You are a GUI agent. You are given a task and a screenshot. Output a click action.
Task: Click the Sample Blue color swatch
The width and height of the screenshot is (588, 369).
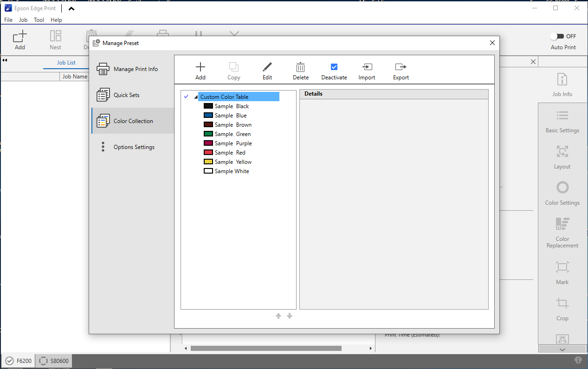coord(208,116)
